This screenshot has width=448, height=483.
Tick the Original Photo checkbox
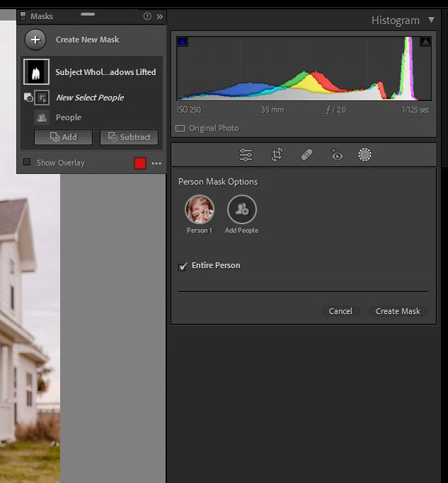[x=180, y=129]
